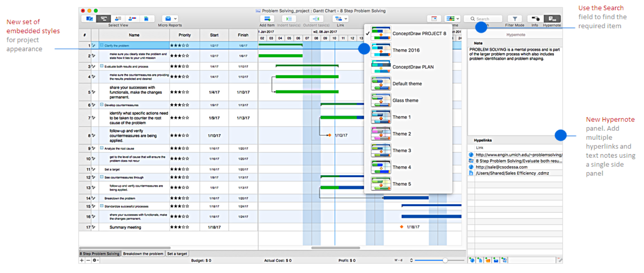Click the Summary meeting milestone diamond
This screenshot has height=273, width=644.
[x=402, y=227]
